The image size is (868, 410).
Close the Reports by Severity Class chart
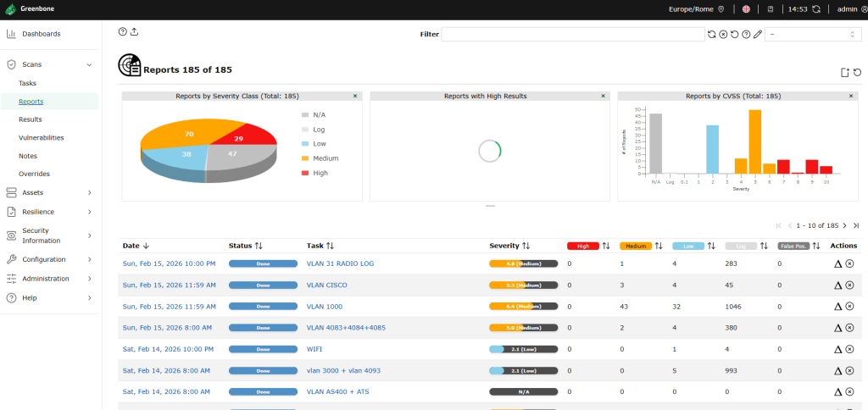tap(355, 97)
